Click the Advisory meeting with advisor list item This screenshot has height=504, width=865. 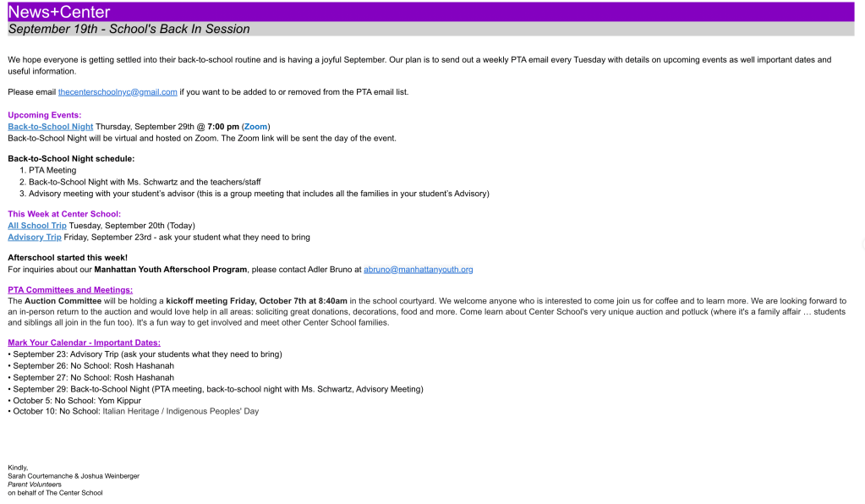pos(259,194)
